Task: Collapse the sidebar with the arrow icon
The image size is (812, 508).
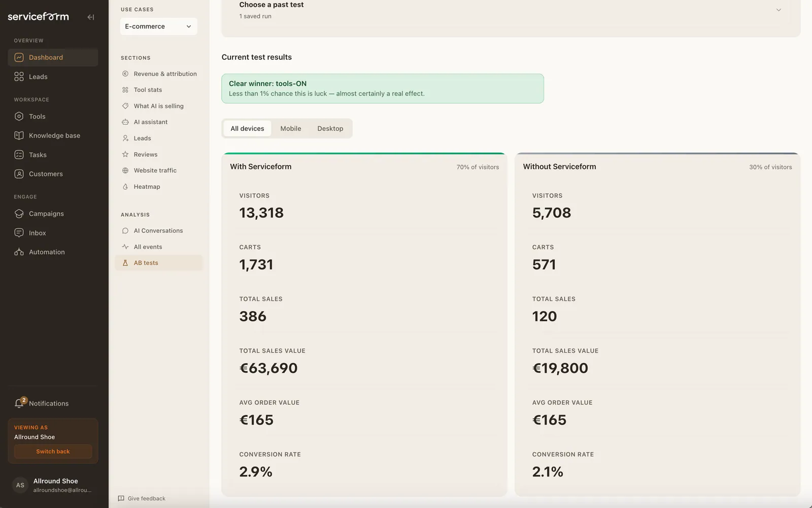Action: point(90,17)
